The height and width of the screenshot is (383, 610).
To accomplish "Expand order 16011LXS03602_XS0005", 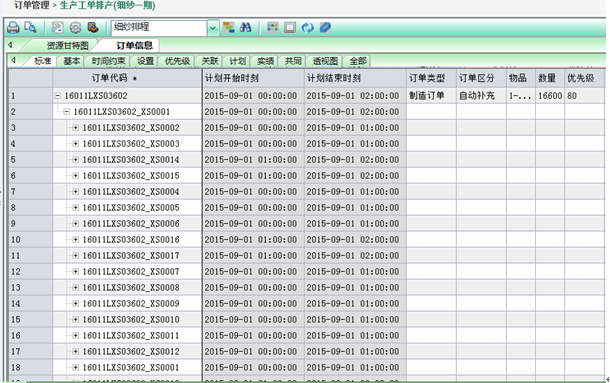I will click(75, 207).
